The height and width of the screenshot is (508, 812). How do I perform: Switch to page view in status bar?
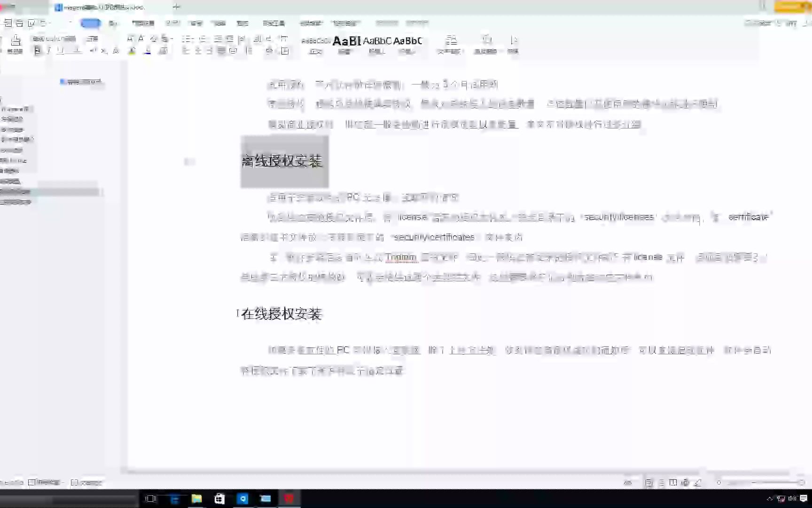649,483
